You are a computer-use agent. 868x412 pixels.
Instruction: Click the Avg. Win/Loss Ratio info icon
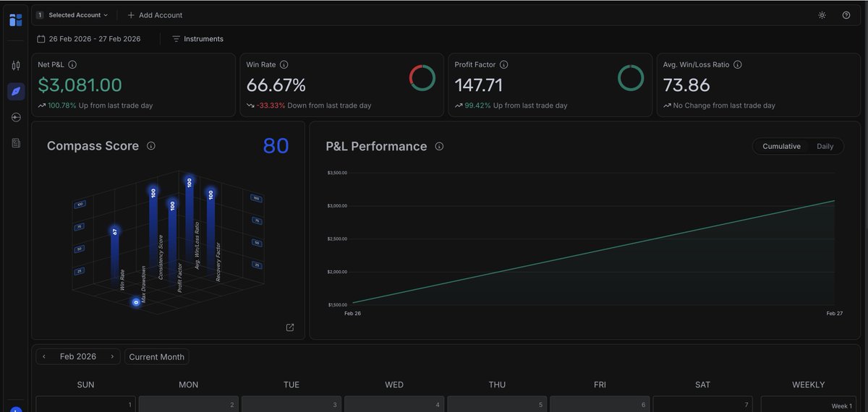(738, 64)
